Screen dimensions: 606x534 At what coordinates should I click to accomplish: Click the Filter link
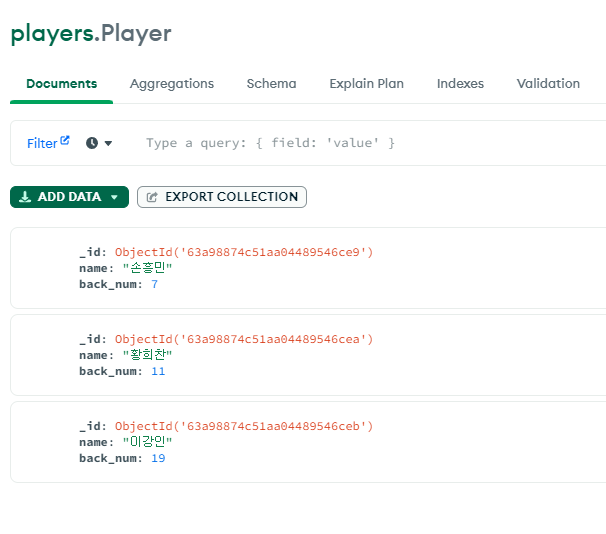[42, 143]
